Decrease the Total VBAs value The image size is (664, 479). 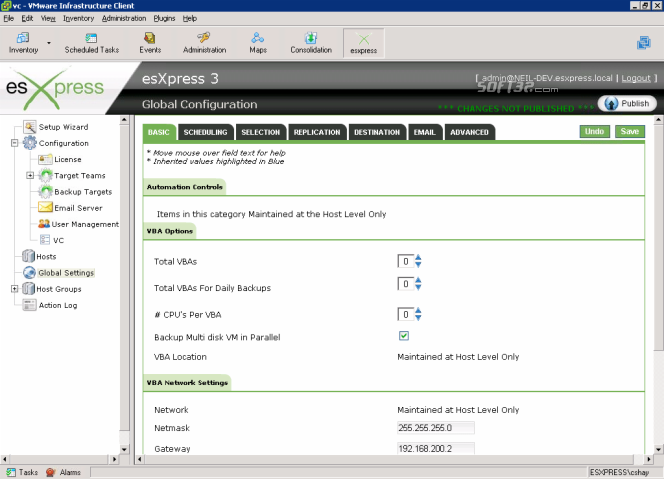[x=418, y=265]
